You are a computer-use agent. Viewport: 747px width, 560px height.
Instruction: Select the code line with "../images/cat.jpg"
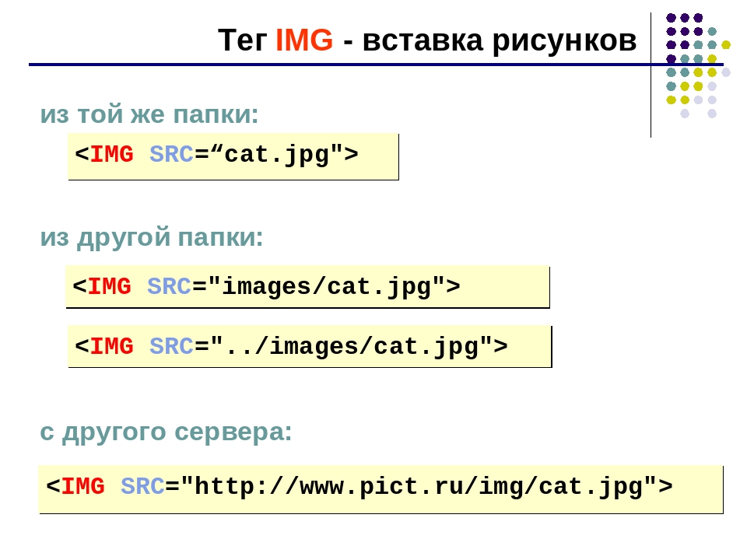point(310,346)
